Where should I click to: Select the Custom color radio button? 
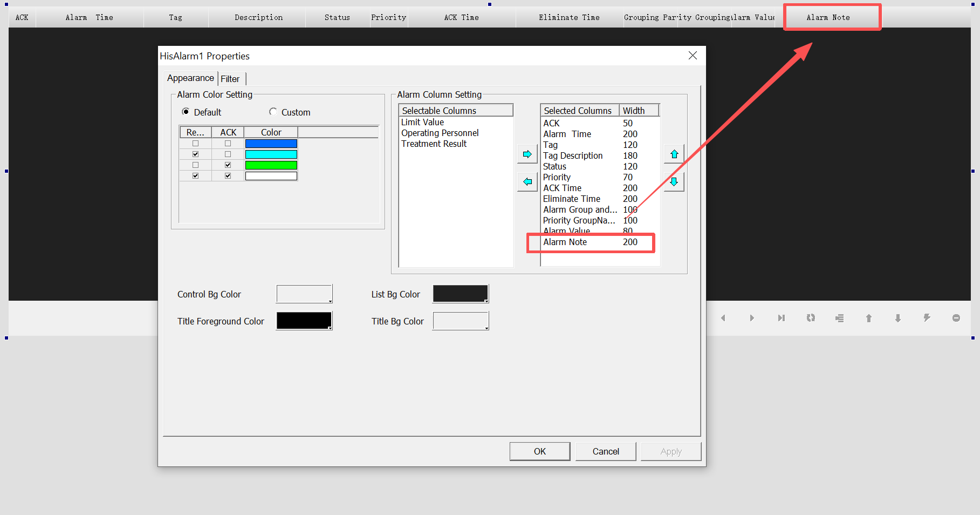click(x=273, y=112)
